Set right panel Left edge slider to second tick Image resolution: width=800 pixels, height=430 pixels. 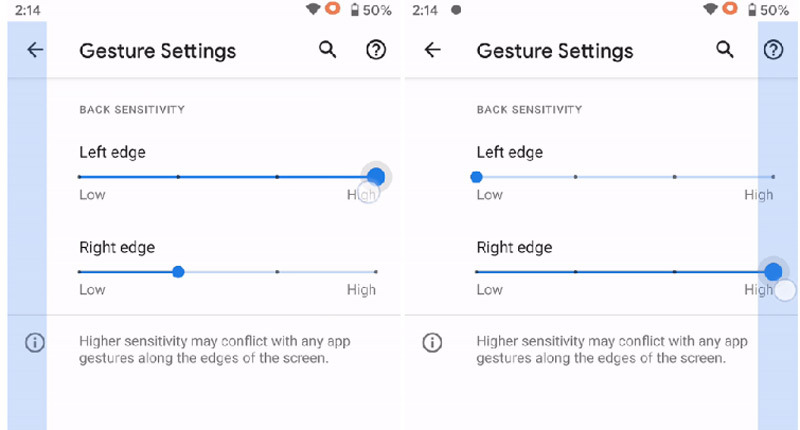click(576, 177)
